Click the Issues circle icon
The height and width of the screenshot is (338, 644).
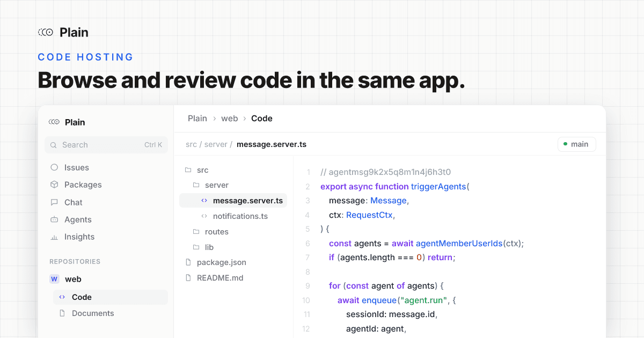point(54,167)
